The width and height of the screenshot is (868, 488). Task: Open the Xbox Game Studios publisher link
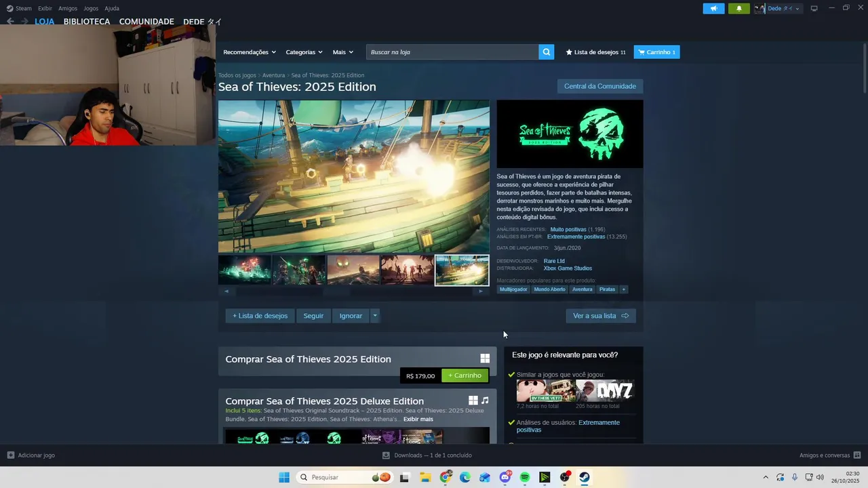[568, 268]
